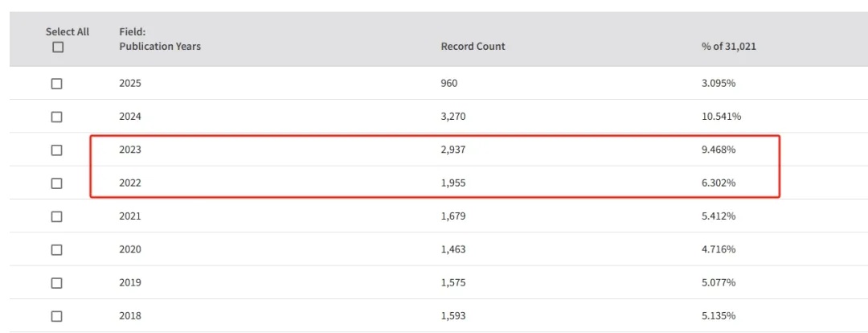The height and width of the screenshot is (333, 868).
Task: Click the 5.412% percentage cell
Action: click(x=719, y=216)
